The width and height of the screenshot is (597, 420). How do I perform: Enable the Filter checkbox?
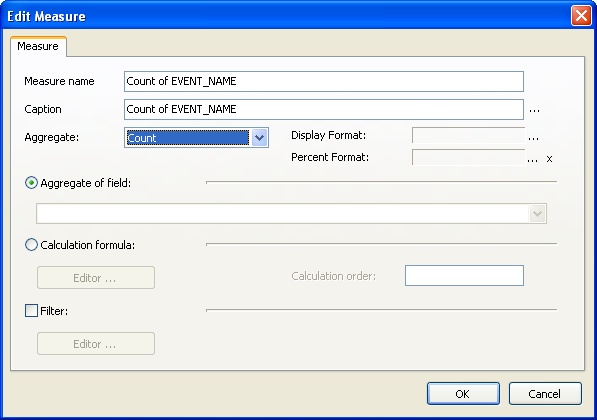click(31, 311)
